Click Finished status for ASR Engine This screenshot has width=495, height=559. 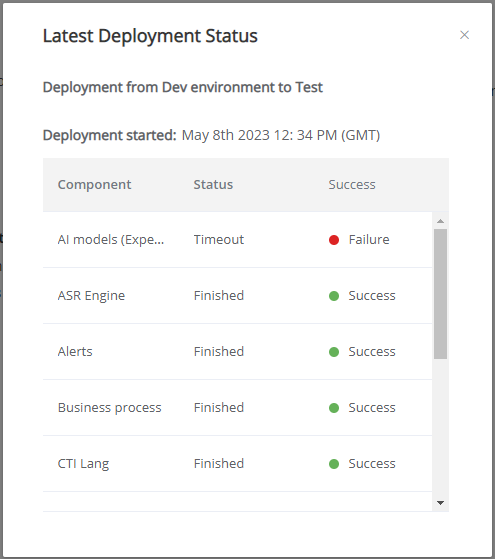[x=219, y=296]
